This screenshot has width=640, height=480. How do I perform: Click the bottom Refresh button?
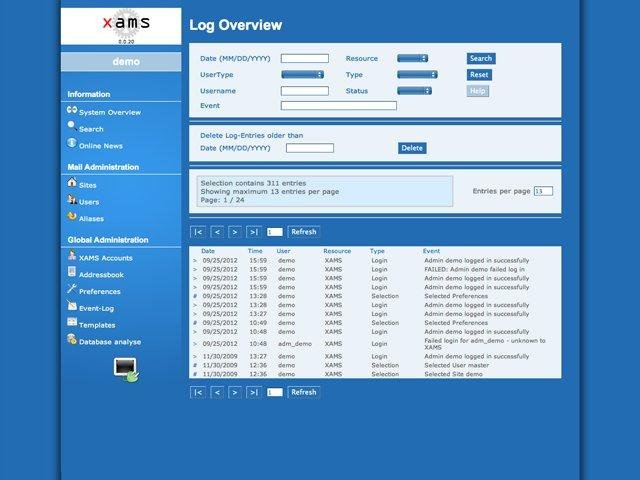304,392
